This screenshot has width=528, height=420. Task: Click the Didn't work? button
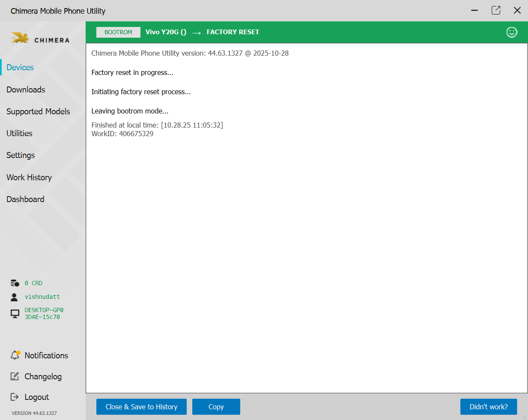click(489, 407)
